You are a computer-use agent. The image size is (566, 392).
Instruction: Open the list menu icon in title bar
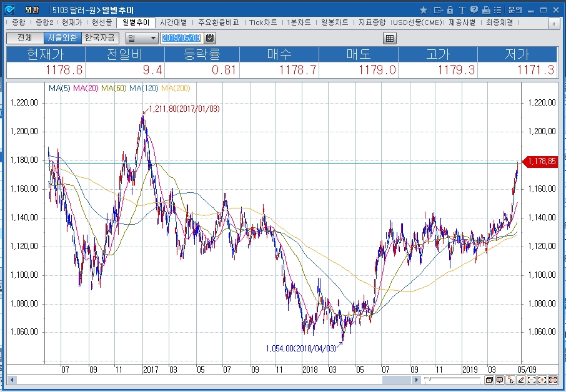coord(497,10)
